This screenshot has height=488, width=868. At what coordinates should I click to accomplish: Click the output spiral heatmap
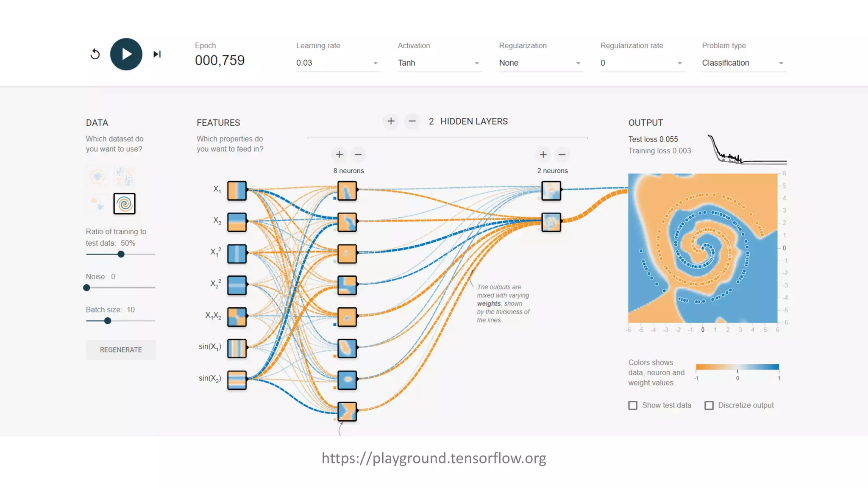pos(703,248)
